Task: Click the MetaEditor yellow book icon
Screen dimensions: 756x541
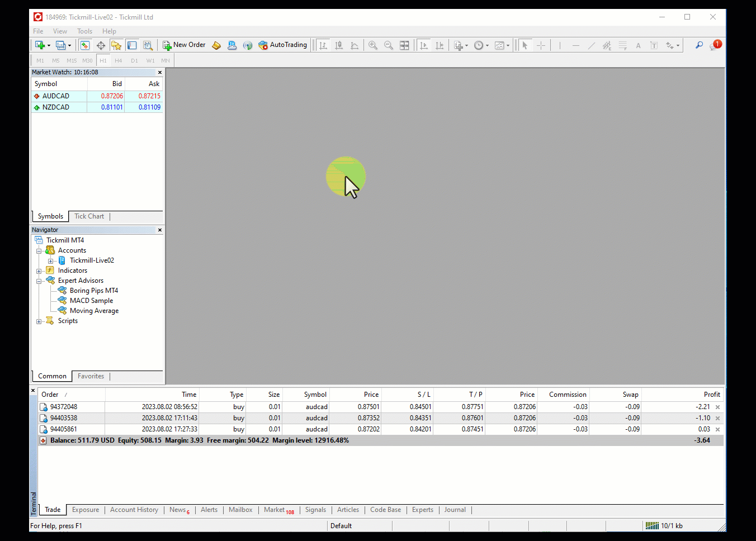Action: pos(216,45)
